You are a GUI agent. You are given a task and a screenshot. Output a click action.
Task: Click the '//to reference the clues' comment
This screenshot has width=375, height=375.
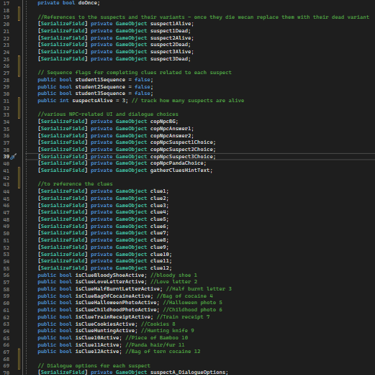click(75, 184)
